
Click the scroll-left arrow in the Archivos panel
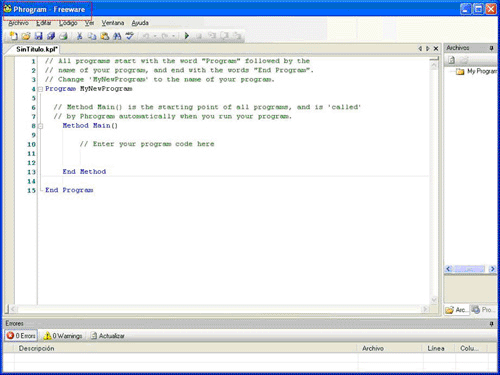tap(448, 269)
